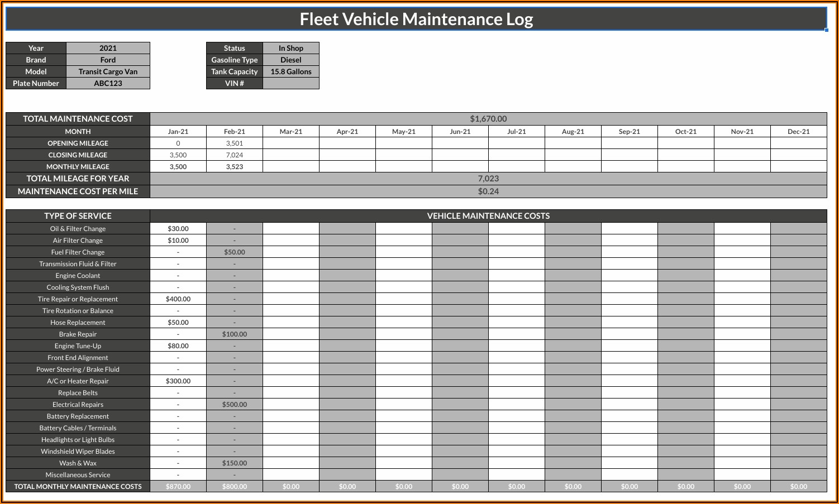Select Fuel Filter Change $50.00 in February
Screen dimensions: 839x504
click(235, 252)
